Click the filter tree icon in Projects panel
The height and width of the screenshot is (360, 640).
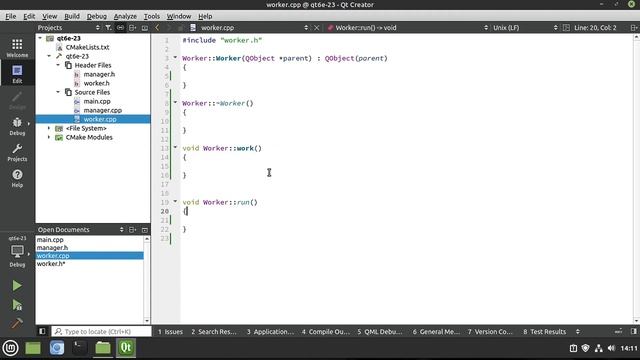tap(108, 28)
